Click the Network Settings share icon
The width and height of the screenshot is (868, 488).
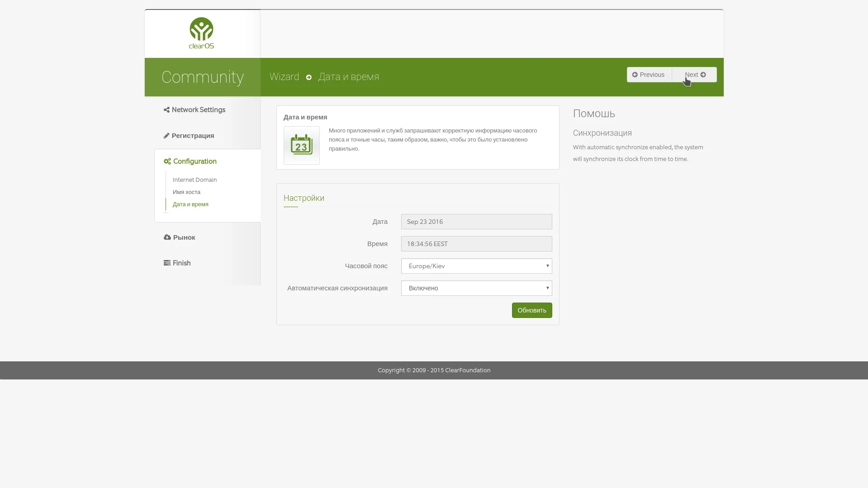166,110
